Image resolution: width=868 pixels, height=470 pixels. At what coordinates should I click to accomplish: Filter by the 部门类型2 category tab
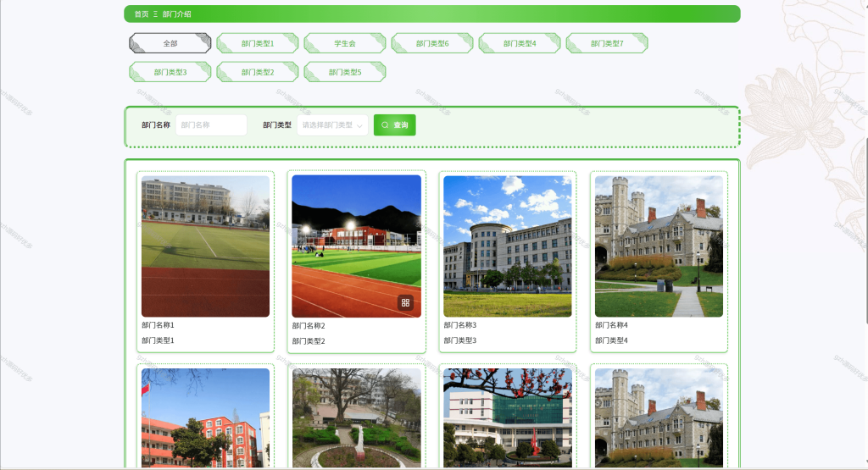pos(258,72)
